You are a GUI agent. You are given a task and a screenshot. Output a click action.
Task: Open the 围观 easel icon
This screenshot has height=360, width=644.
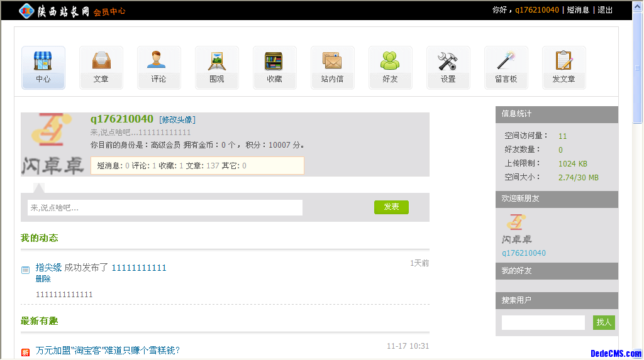[217, 68]
